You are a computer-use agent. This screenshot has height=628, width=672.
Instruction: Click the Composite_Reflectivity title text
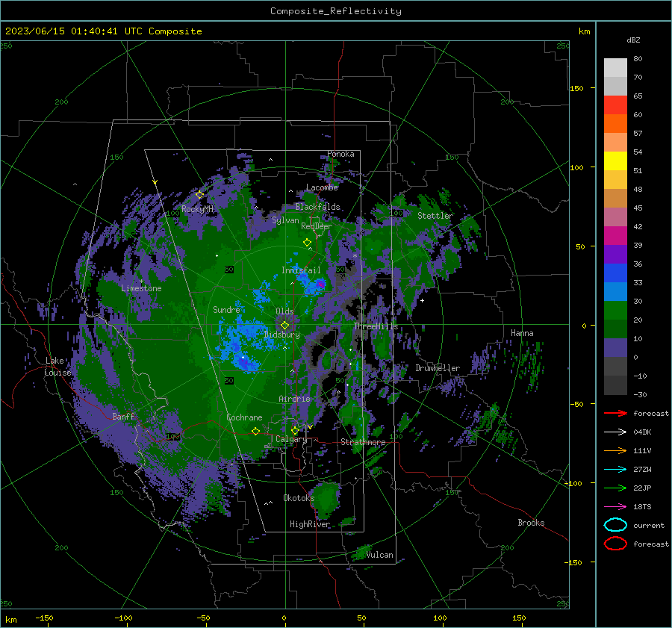pos(336,11)
